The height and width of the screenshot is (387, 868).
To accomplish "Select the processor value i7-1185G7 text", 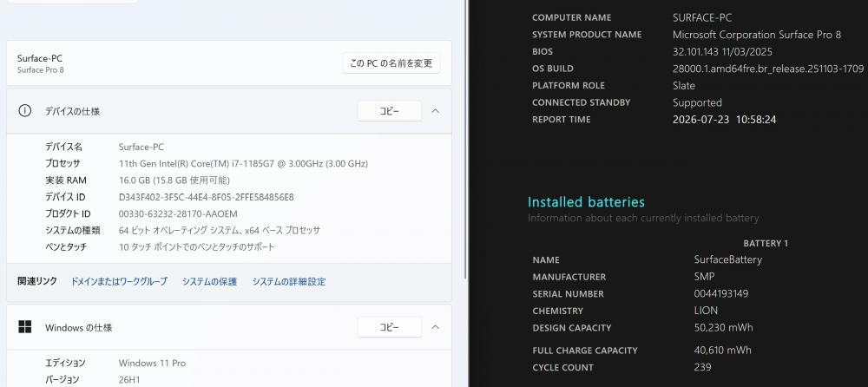I will (243, 163).
